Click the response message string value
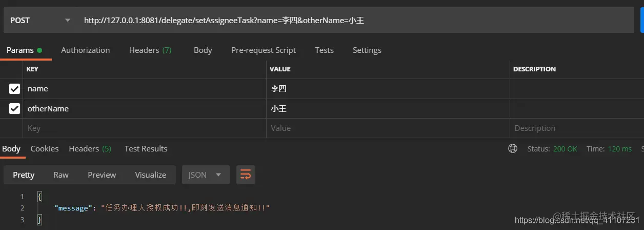The image size is (644, 230). coord(185,208)
